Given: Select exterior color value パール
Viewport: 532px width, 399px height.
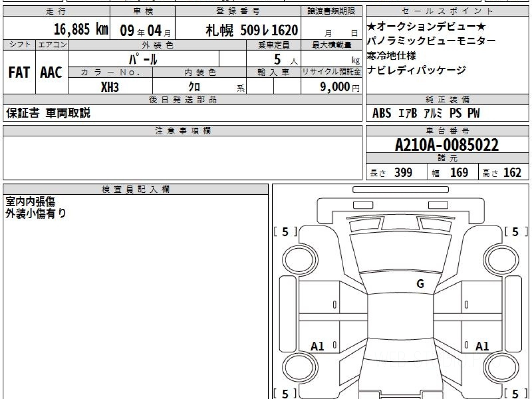Looking at the screenshot, I should [x=143, y=59].
